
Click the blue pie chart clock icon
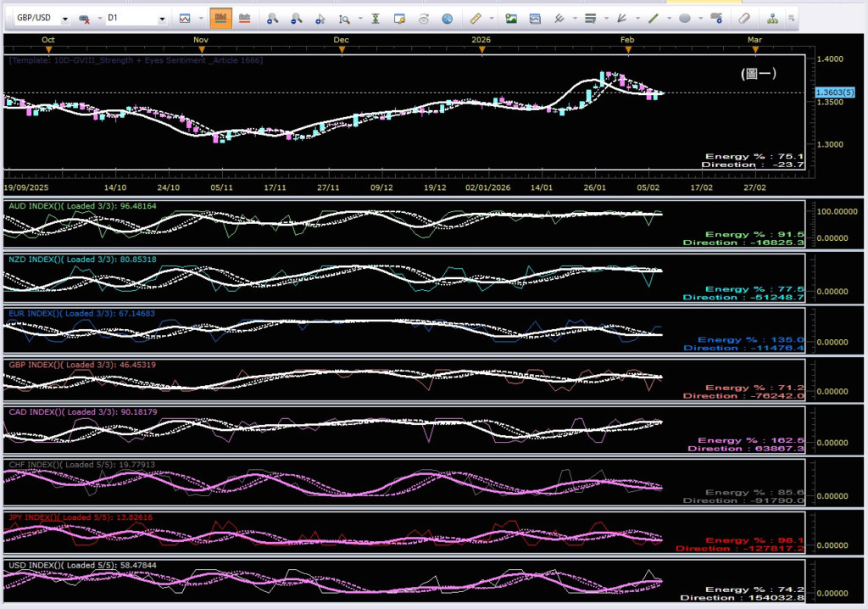tap(447, 18)
